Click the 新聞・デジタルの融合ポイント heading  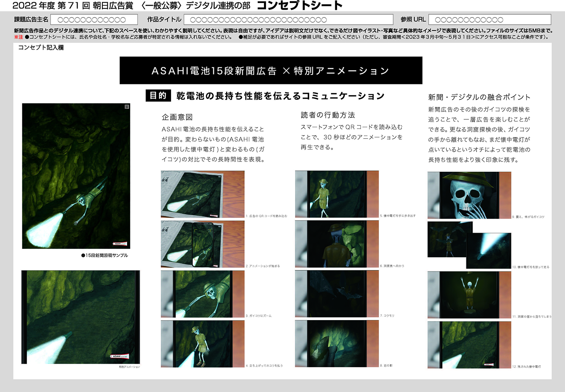(x=479, y=97)
